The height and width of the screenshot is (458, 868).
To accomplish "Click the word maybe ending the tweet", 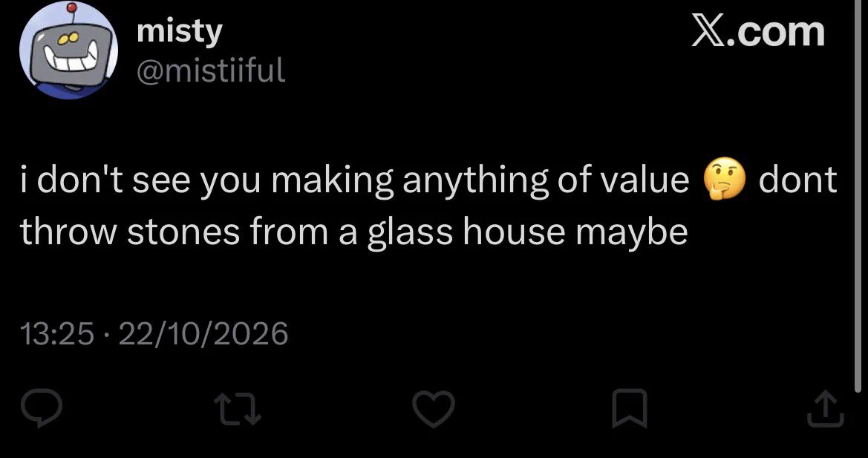I will click(x=631, y=233).
